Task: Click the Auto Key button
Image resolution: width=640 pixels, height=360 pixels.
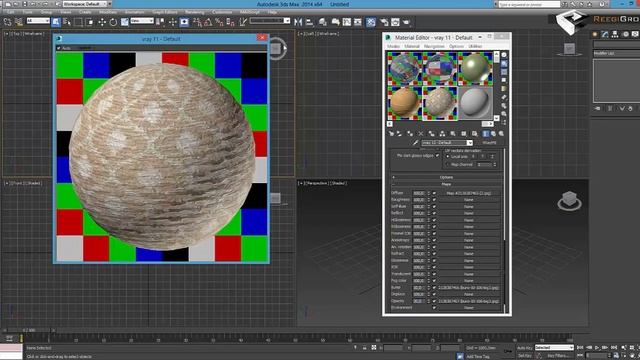Action: coord(524,348)
